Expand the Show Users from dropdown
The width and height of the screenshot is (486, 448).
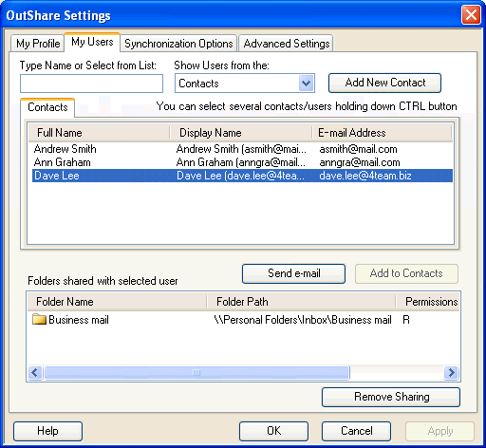tap(306, 84)
